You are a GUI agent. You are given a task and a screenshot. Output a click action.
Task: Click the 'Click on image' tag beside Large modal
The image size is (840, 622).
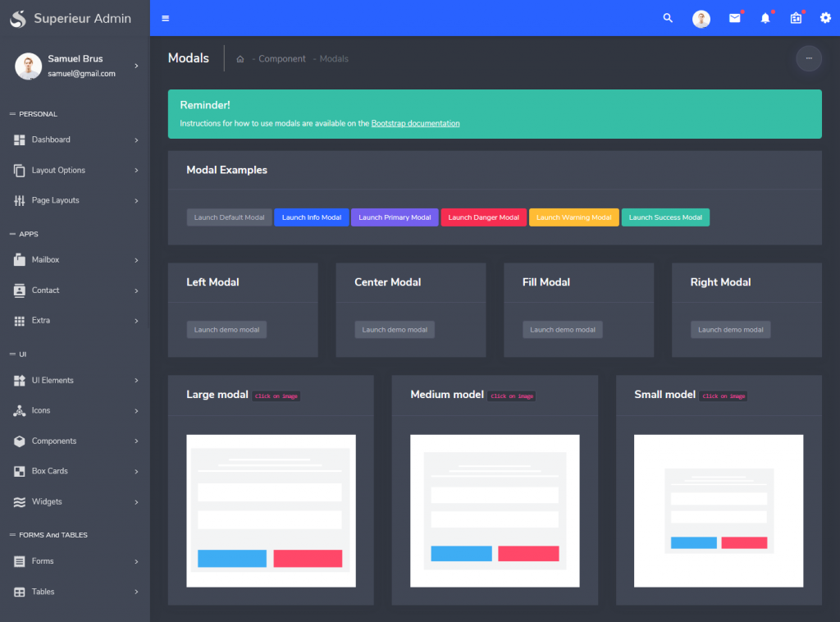point(276,396)
